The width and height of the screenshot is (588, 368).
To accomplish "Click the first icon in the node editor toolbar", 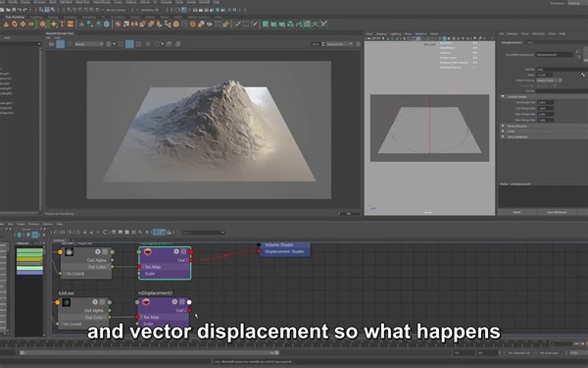I will tap(56, 233).
